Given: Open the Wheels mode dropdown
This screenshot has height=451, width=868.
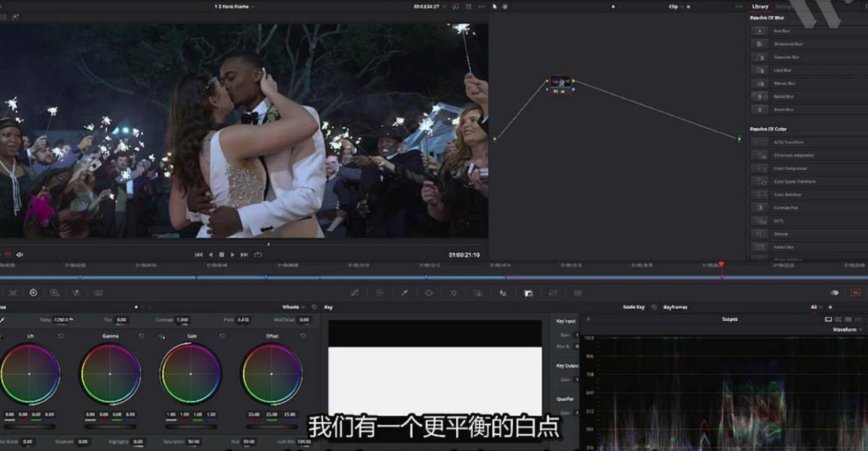Looking at the screenshot, I should pyautogui.click(x=293, y=307).
